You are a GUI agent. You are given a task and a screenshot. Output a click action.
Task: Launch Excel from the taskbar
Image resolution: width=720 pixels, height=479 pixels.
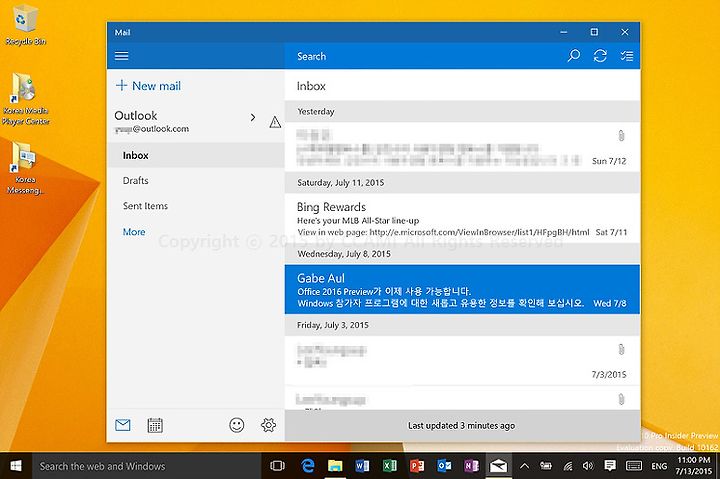(390, 466)
